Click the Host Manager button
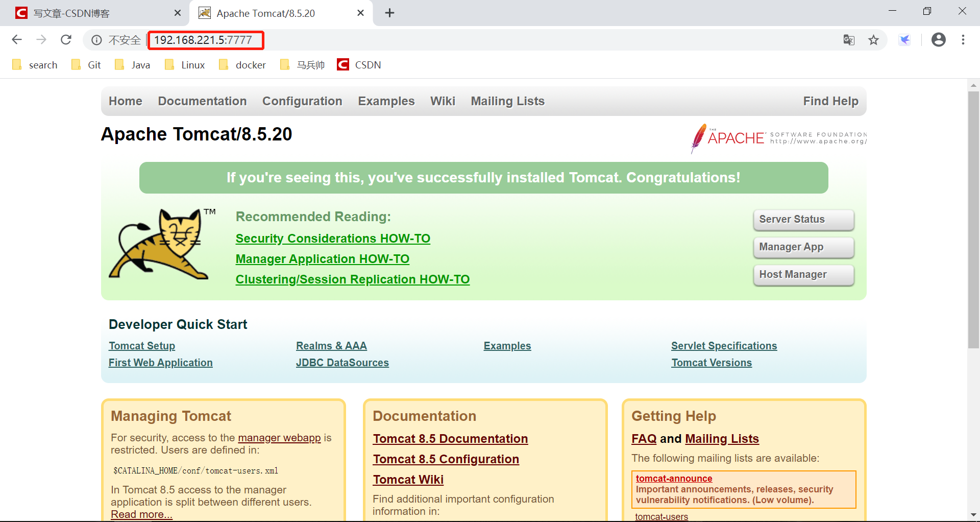Screen dimensions: 980x522 [x=804, y=275]
